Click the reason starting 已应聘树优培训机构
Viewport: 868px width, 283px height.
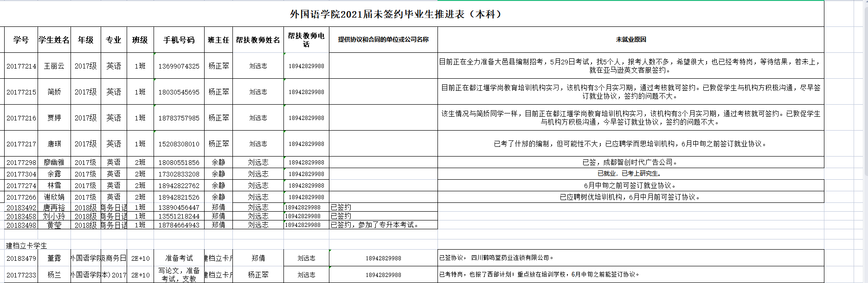(x=631, y=197)
